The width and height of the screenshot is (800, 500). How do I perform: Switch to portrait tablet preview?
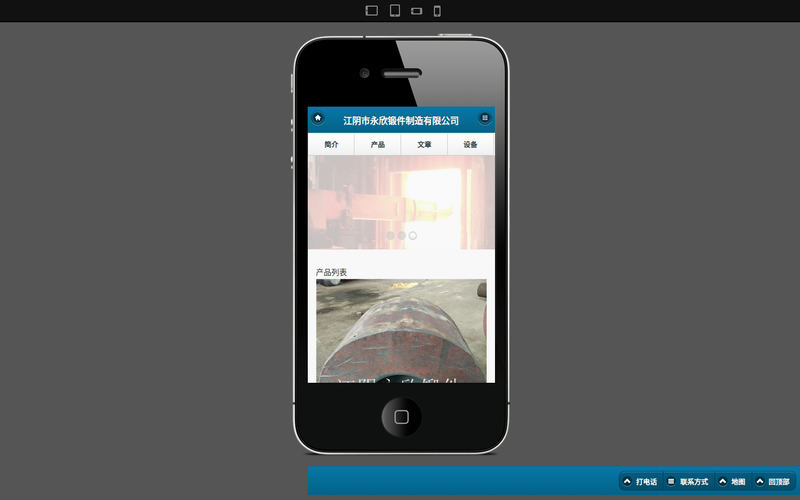(395, 11)
